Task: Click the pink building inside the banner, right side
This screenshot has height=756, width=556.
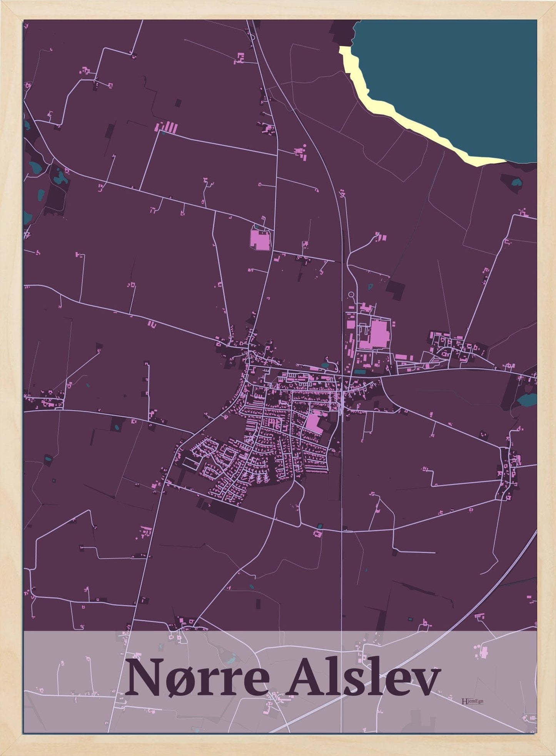Action: click(x=484, y=651)
